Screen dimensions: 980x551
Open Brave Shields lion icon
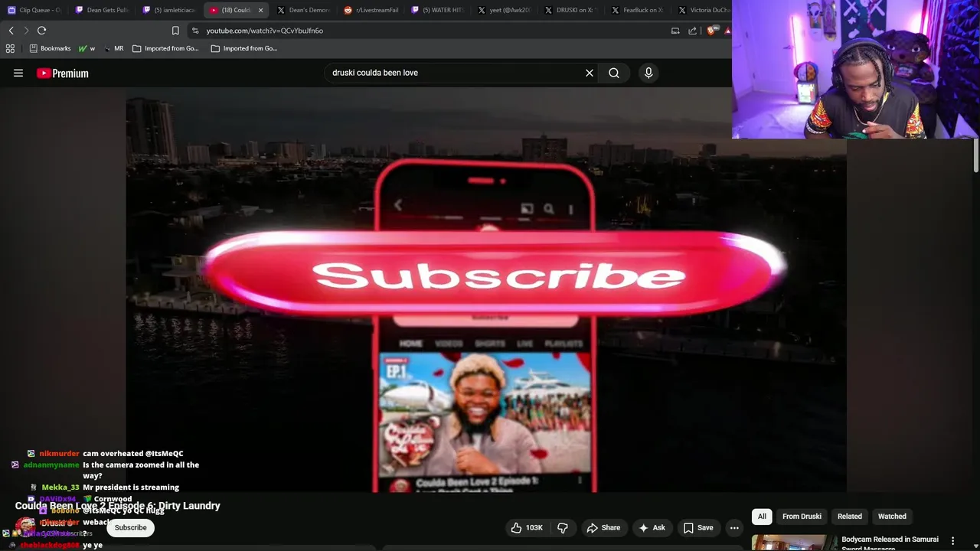coord(713,31)
